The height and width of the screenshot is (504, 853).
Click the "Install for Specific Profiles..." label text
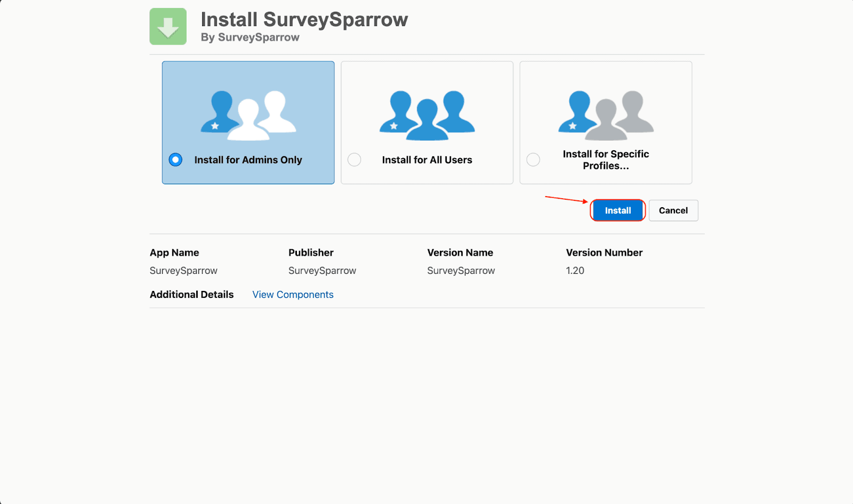coord(606,160)
